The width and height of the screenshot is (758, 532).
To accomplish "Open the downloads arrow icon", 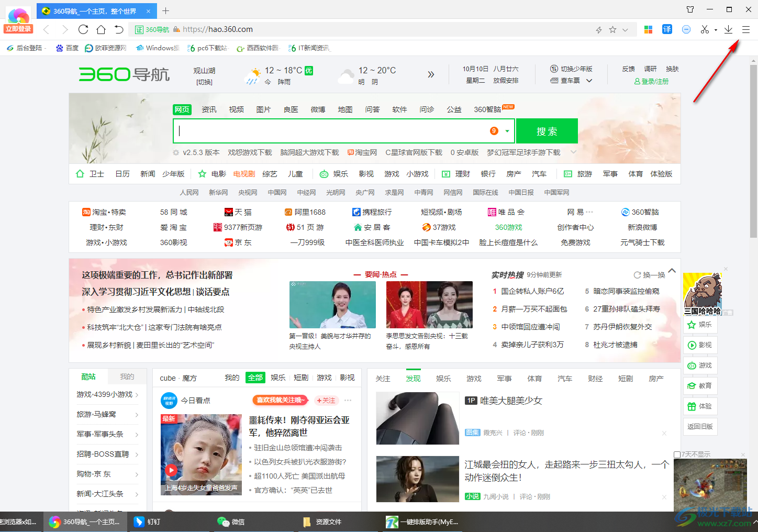I will (728, 29).
